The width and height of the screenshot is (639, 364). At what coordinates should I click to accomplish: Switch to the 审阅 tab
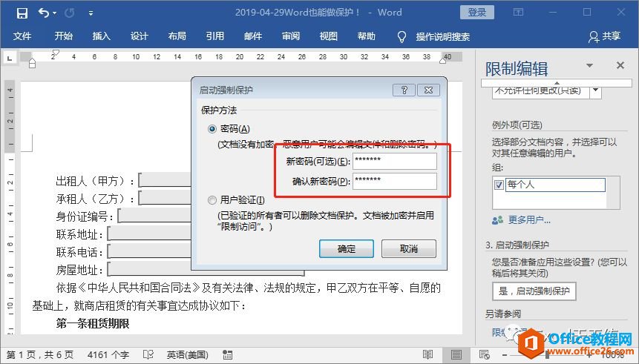(291, 36)
